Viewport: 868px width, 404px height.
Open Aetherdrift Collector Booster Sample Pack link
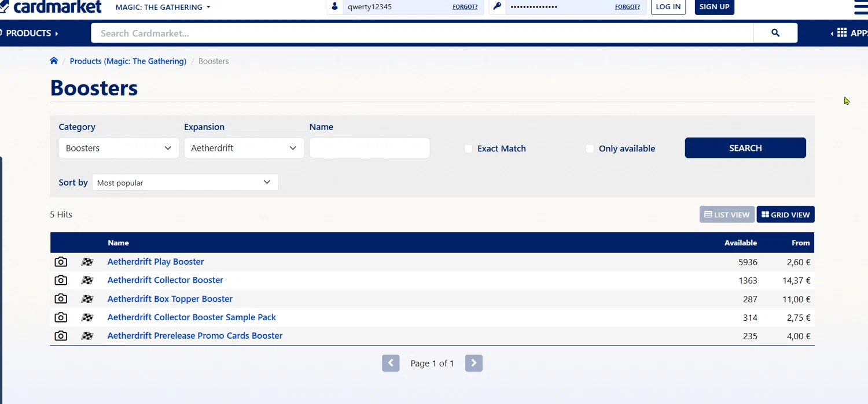click(x=192, y=317)
